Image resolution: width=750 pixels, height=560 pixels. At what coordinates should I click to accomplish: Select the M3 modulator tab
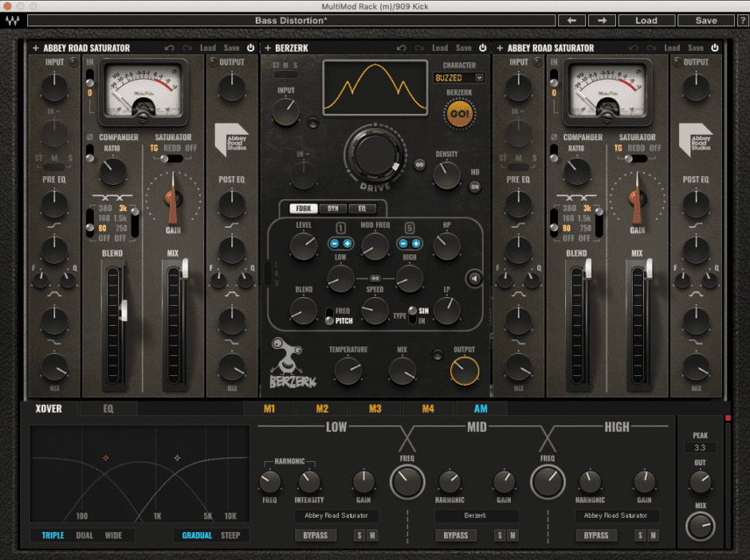375,409
